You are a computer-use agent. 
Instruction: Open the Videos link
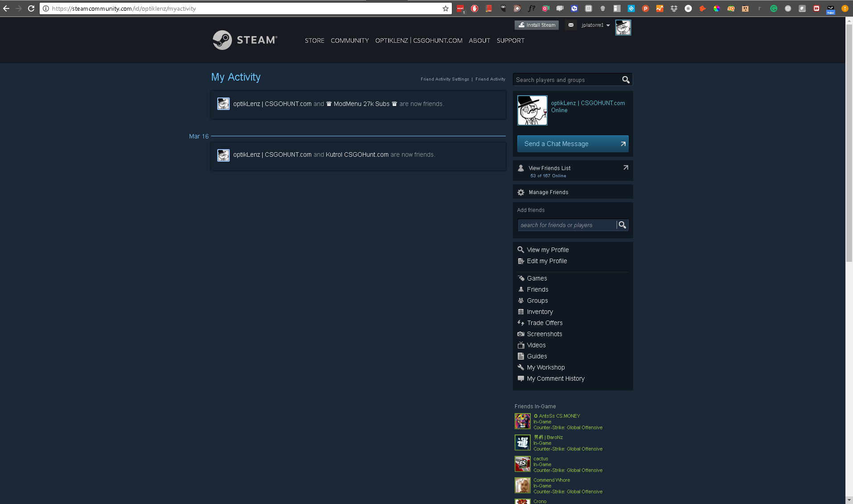tap(536, 345)
